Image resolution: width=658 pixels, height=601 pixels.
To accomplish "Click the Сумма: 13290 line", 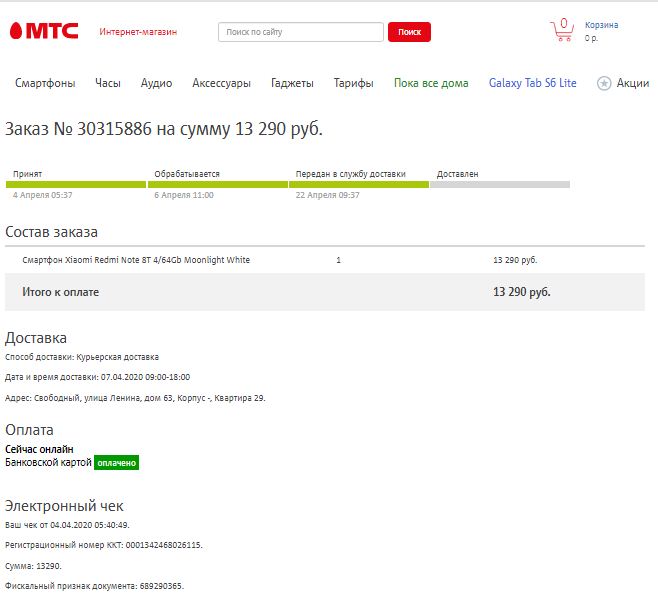I will 33,566.
